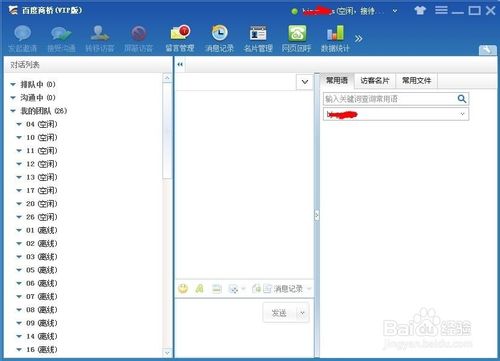Screen dimensions: 500x361
Task: Open the account status dropdown arrow
Action: [x=395, y=11]
